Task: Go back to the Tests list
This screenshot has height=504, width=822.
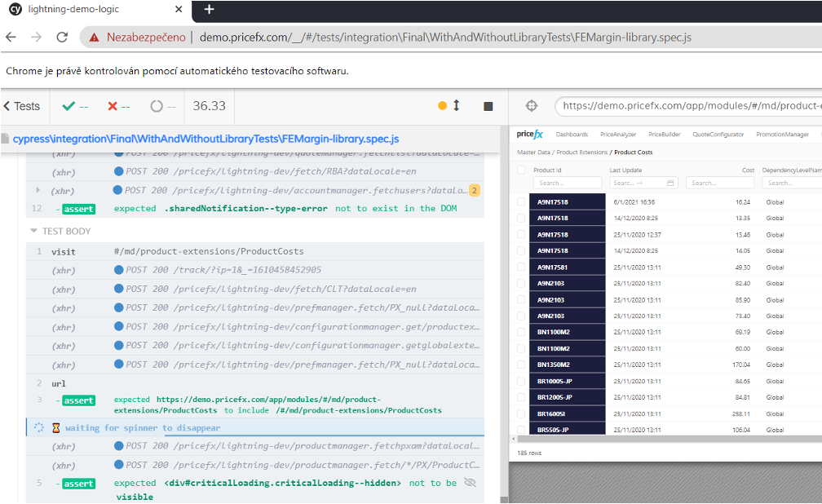Action: point(22,106)
